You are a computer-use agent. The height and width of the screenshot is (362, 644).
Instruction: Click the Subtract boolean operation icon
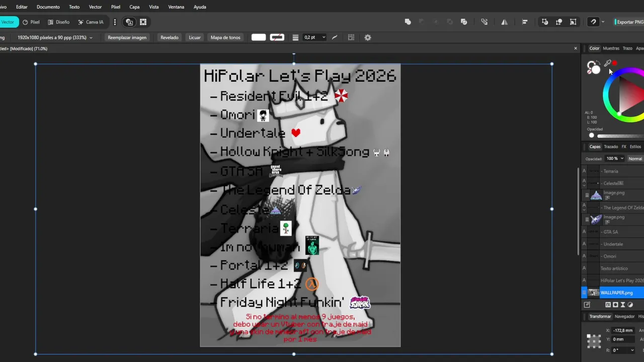[422, 22]
